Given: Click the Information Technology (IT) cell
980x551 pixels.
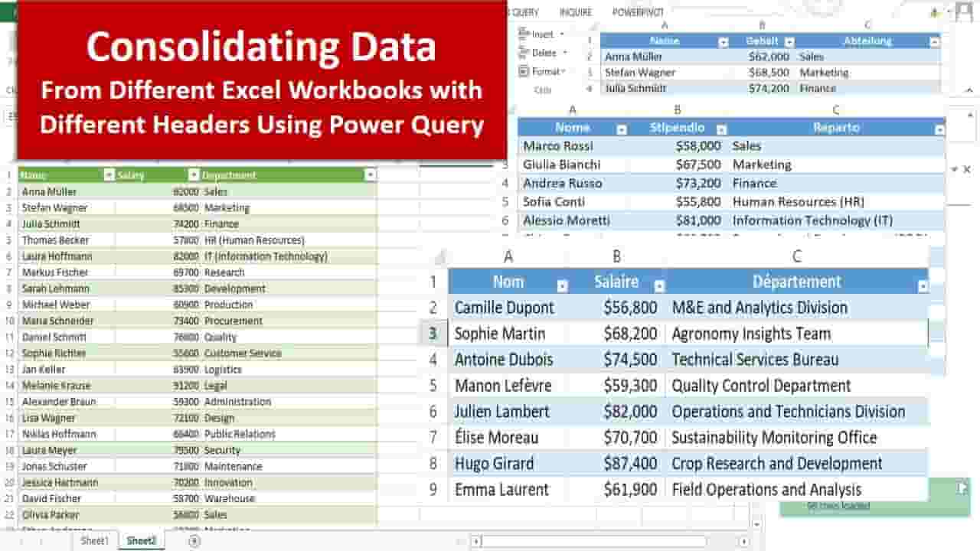Looking at the screenshot, I should 837,220.
